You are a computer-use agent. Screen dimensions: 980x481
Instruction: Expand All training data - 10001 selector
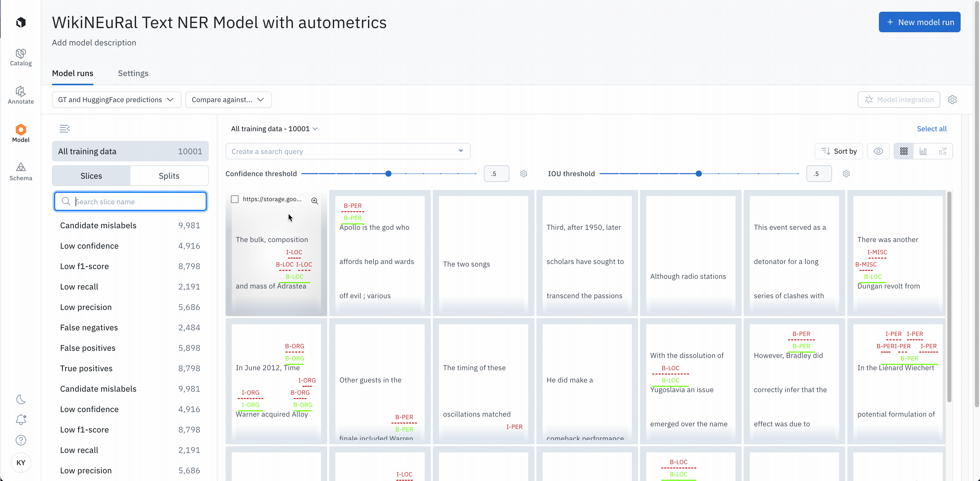click(x=274, y=129)
